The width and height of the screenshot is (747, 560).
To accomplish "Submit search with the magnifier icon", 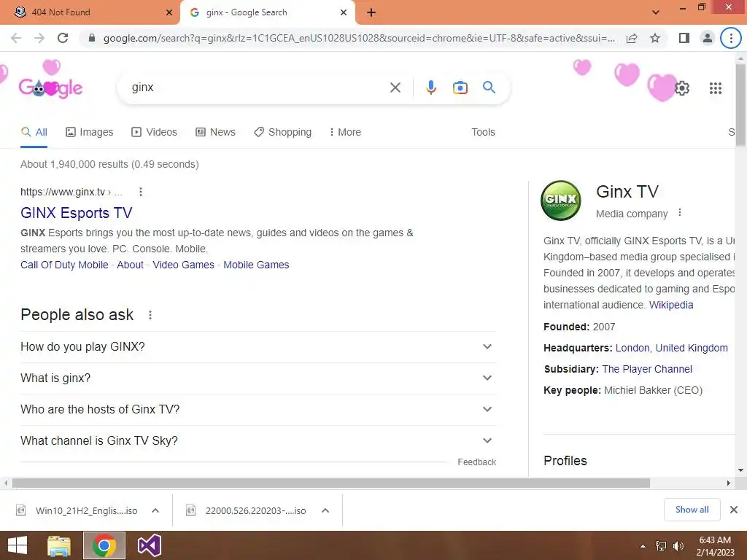I will coord(489,87).
